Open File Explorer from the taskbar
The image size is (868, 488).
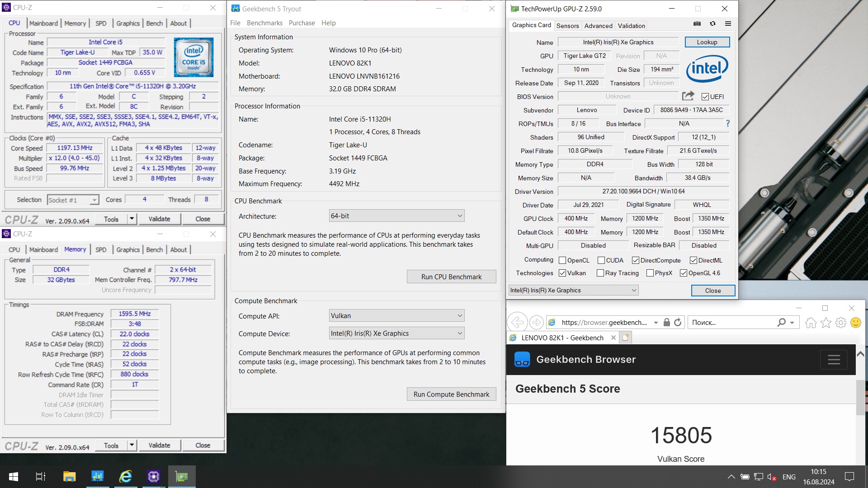point(69,477)
